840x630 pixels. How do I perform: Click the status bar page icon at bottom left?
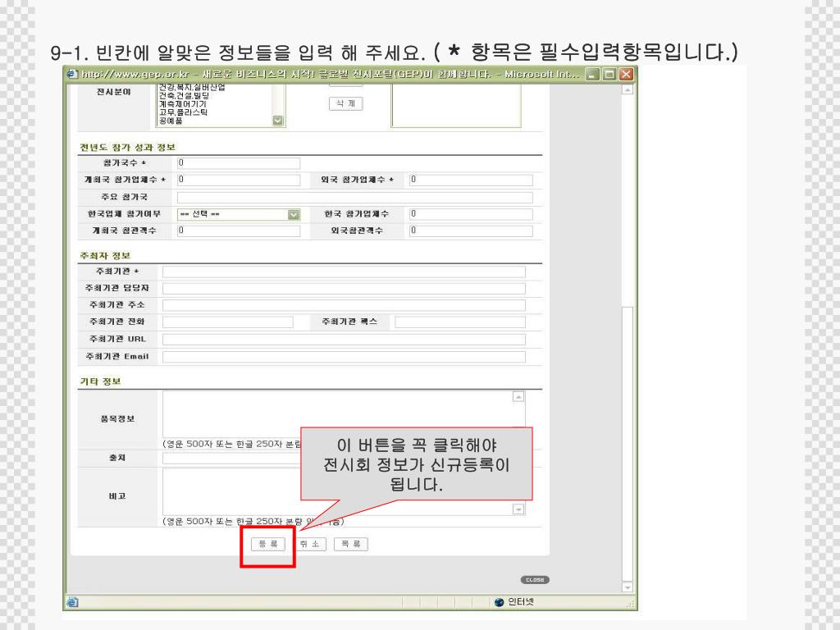pos(72,601)
